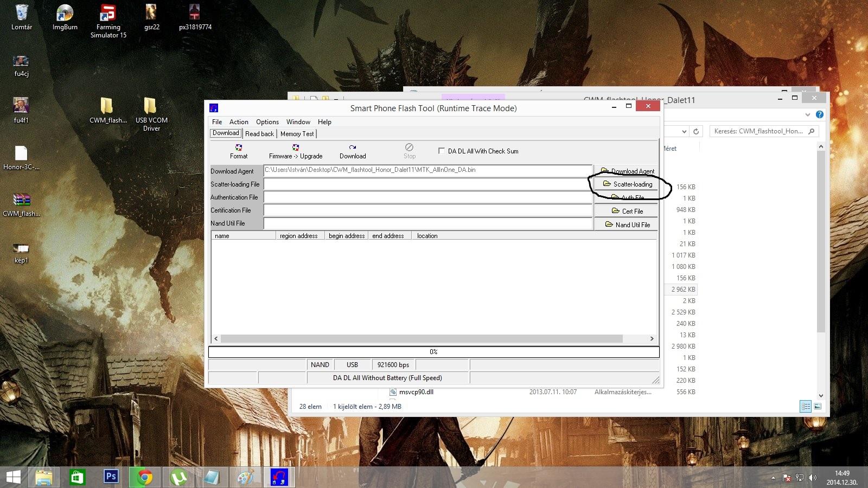Viewport: 868px width, 488px height.
Task: Open Explorer help question-mark icon
Action: coord(820,114)
